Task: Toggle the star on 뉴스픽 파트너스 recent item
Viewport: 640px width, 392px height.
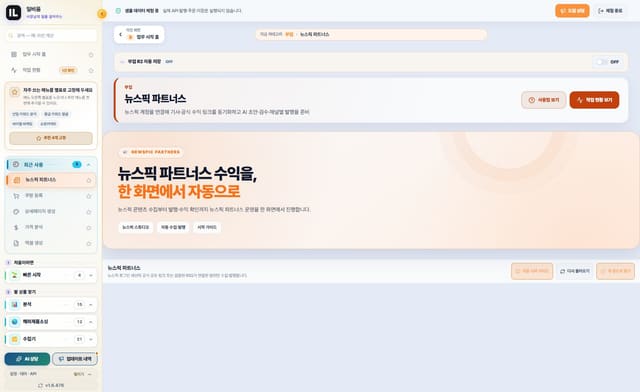Action: [89, 180]
